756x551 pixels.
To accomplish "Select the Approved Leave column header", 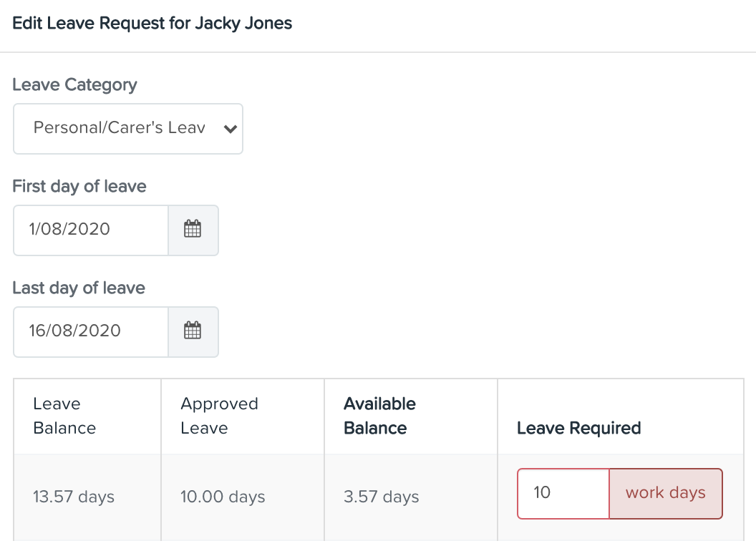I will pyautogui.click(x=219, y=416).
